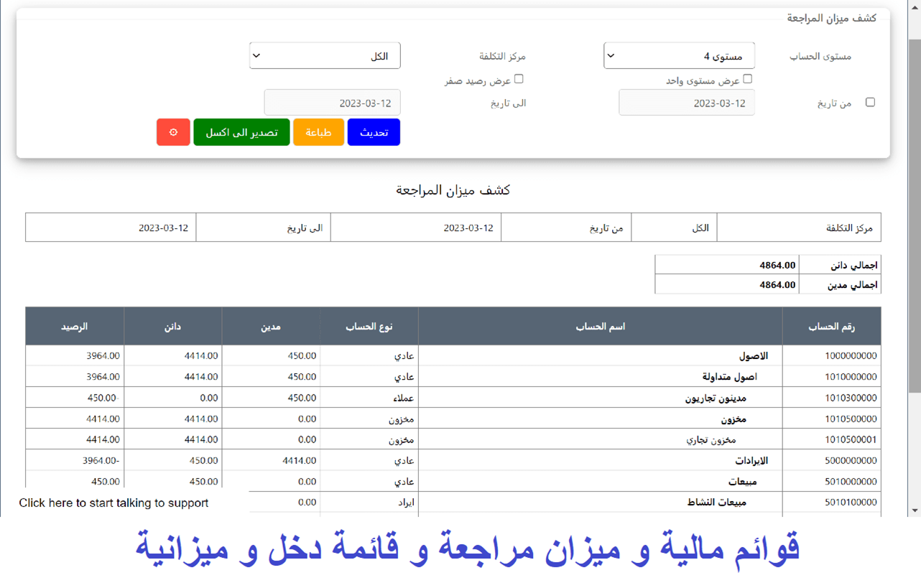This screenshot has height=588, width=921.
Task: Open the مستوى الحساب dropdown
Action: coord(679,56)
